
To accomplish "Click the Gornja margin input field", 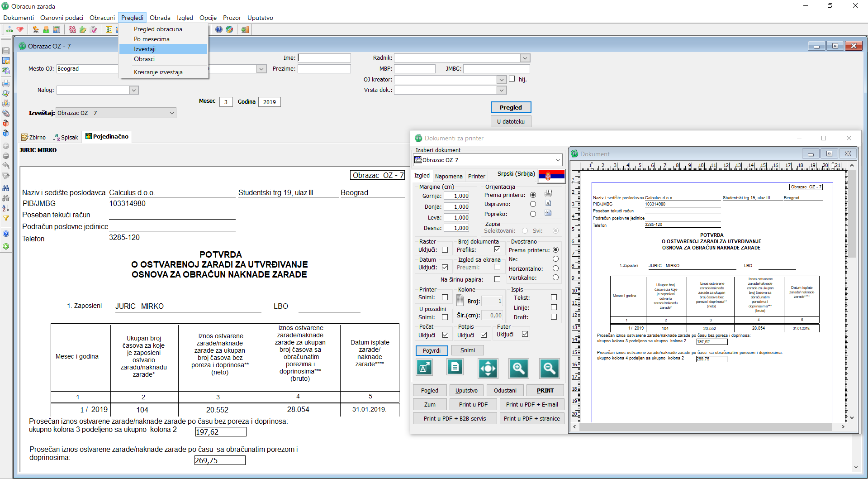I will point(456,196).
